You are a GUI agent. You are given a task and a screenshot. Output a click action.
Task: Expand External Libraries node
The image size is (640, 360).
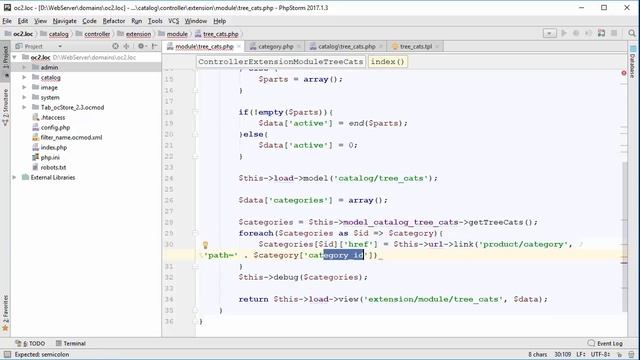15,177
